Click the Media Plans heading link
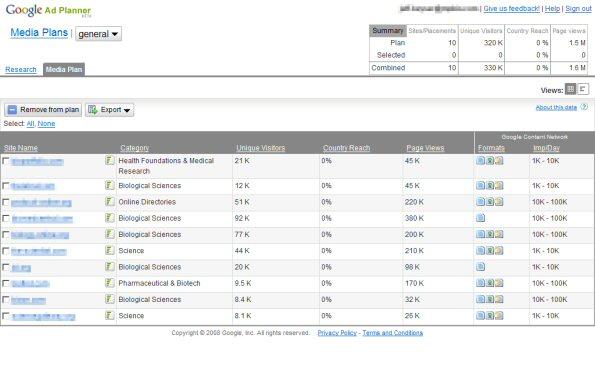Image resolution: width=595 pixels, height=367 pixels. [x=39, y=33]
